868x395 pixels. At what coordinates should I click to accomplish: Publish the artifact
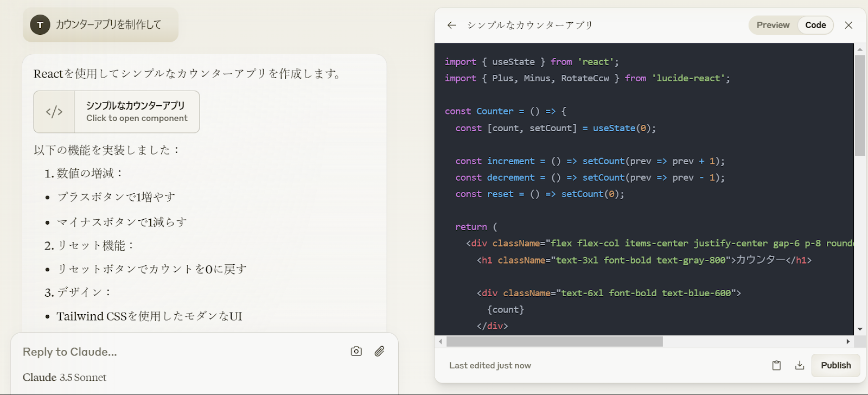835,365
